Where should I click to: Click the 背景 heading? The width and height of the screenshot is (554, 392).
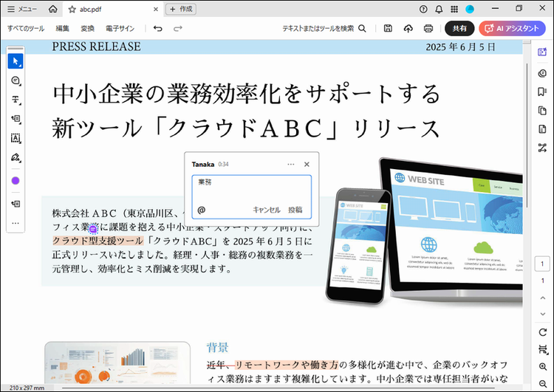[x=217, y=347]
